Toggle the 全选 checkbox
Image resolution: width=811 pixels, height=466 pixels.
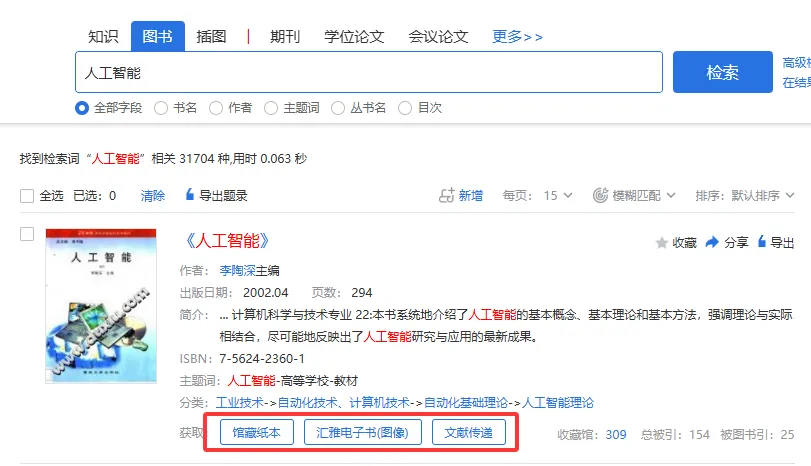click(x=27, y=196)
